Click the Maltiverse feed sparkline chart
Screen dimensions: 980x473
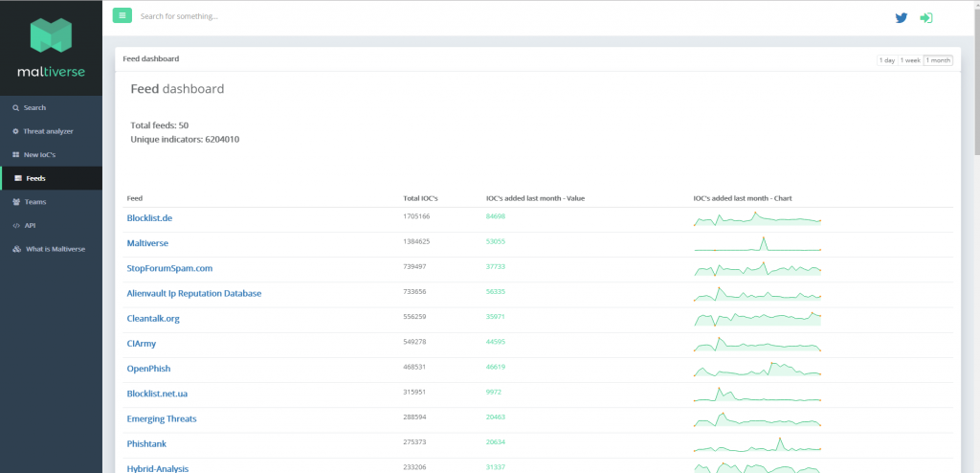coord(757,244)
